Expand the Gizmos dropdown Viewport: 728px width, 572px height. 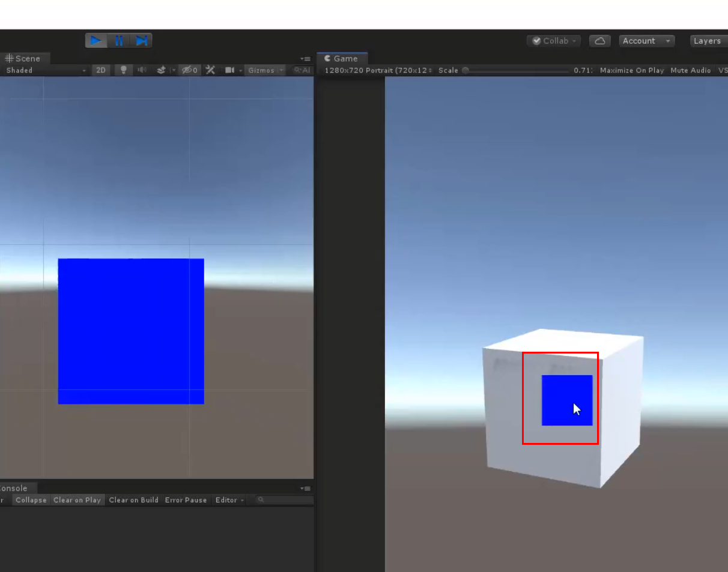[x=265, y=70]
